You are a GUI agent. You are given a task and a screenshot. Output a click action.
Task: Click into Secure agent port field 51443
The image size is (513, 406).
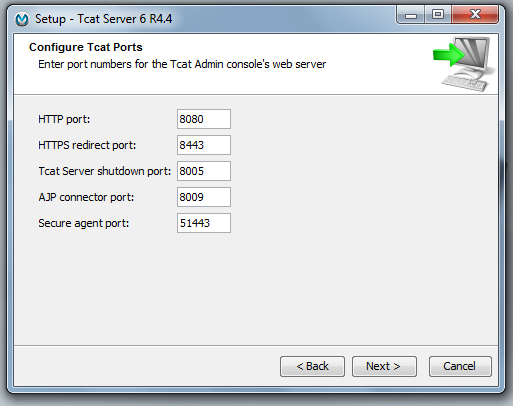coord(204,223)
